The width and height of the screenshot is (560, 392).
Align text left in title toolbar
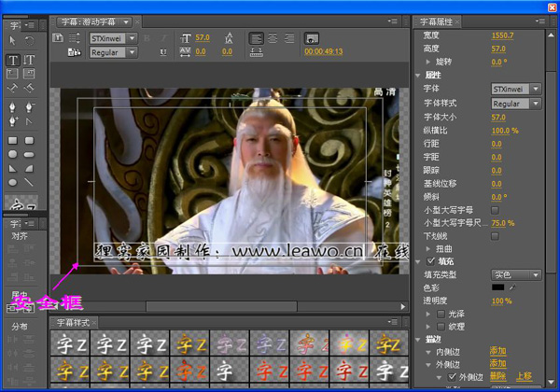256,38
